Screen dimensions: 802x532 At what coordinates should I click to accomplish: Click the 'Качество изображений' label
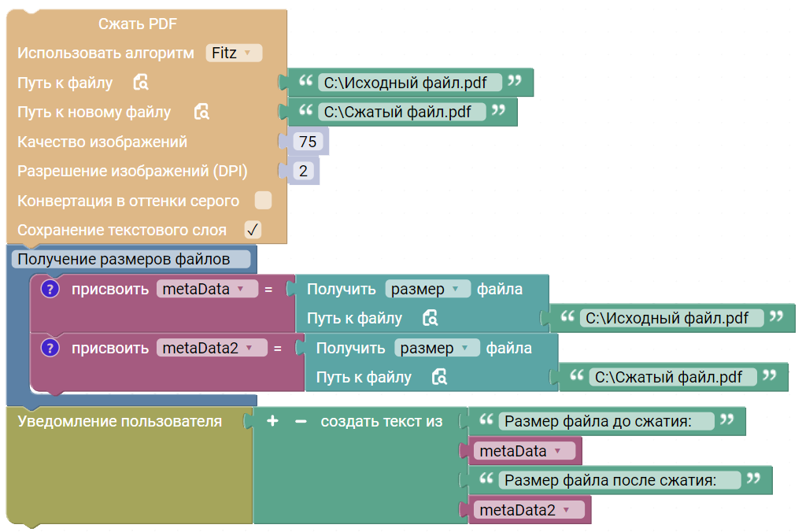point(102,142)
